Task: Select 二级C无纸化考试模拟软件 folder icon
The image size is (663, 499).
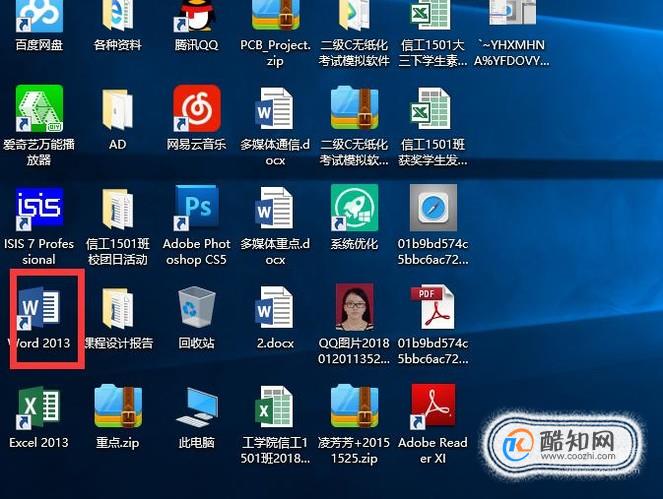Action: click(x=354, y=16)
